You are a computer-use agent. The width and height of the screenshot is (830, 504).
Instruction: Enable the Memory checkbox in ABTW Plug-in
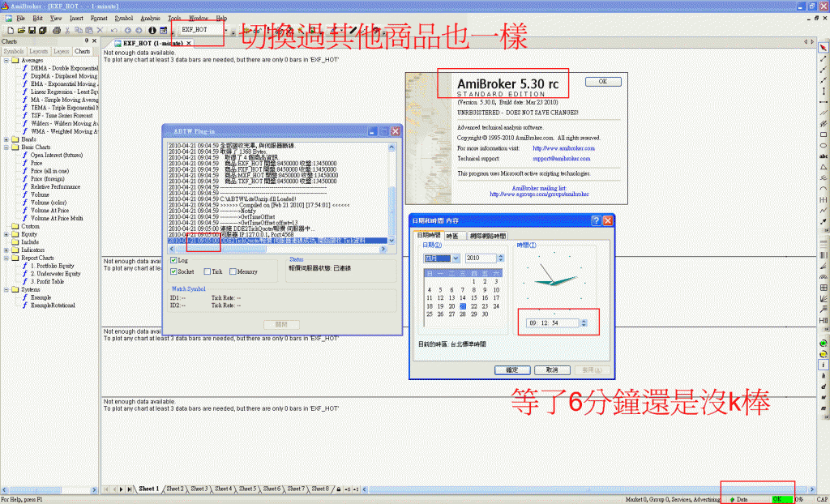[233, 271]
